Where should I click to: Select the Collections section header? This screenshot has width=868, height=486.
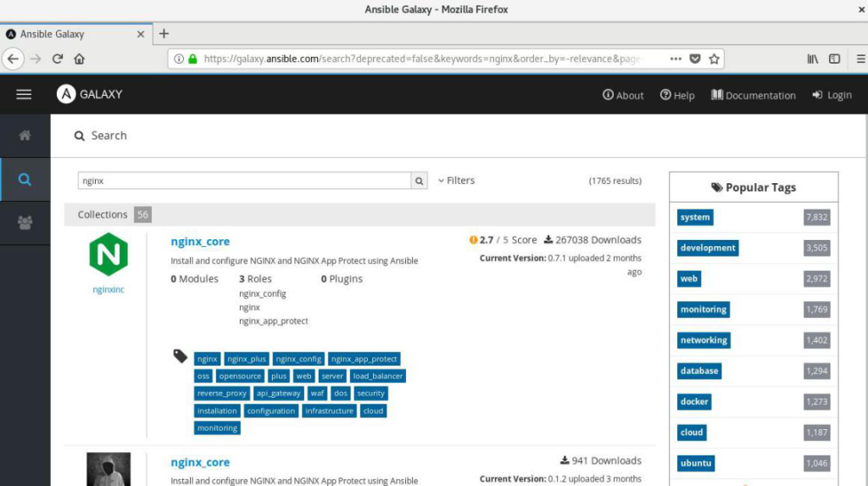(x=359, y=215)
